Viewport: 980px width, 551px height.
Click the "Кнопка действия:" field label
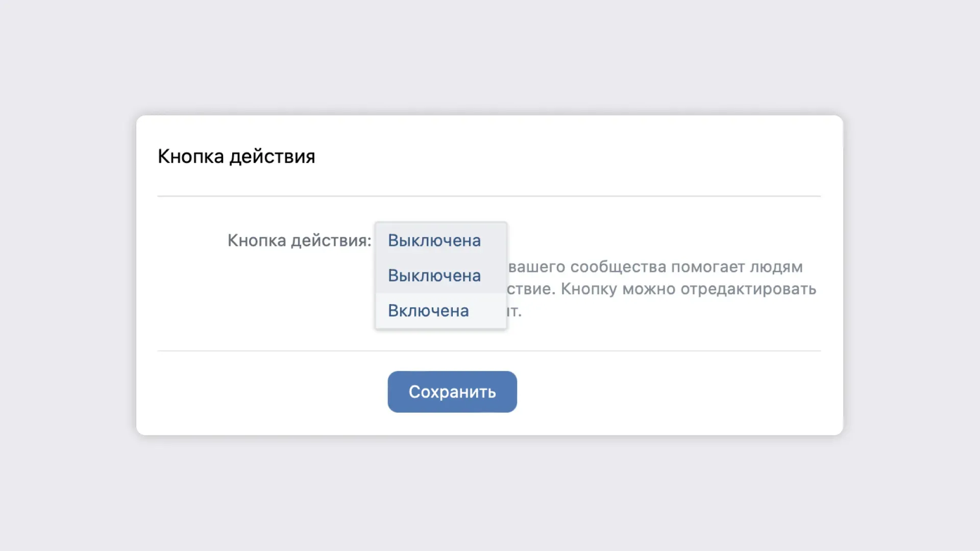click(x=299, y=240)
